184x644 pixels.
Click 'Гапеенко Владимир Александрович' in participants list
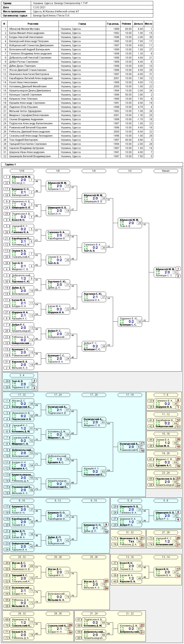[x=31, y=53]
